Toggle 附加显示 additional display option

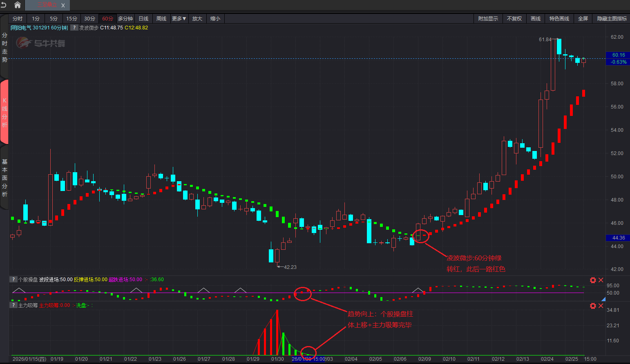pos(488,19)
